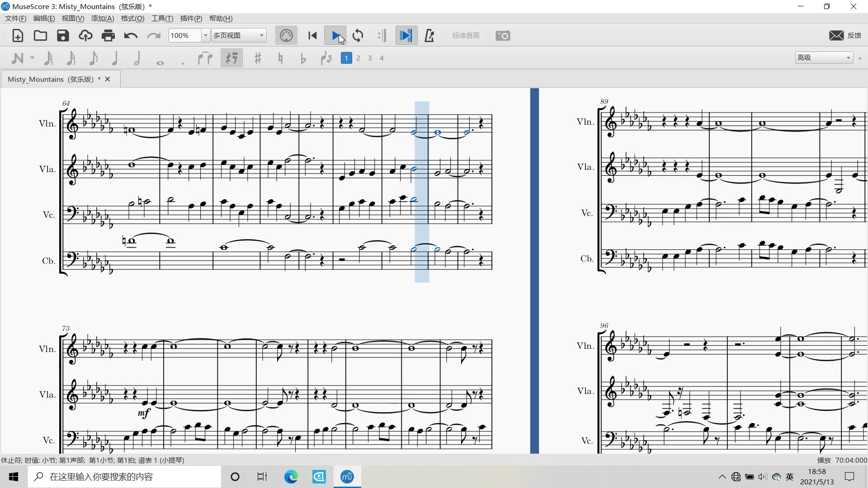Apply natural accidental
This screenshot has width=868, height=488.
point(280,58)
